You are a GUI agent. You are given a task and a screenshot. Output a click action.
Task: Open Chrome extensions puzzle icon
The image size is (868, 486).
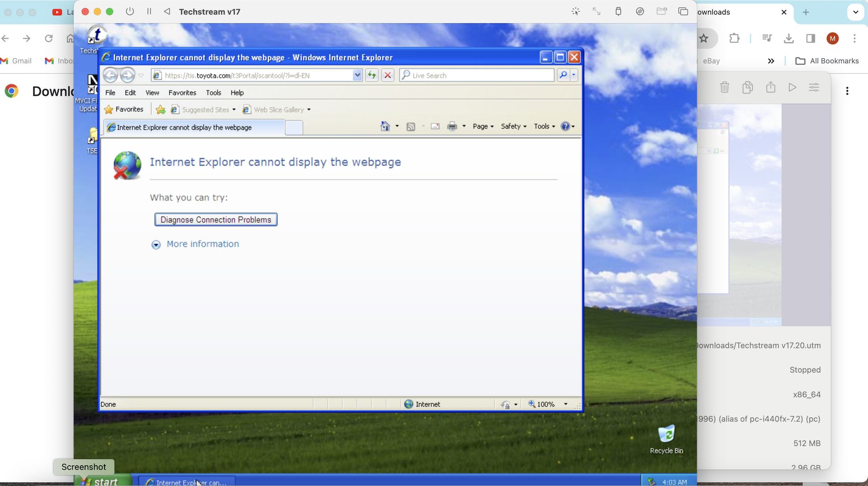(735, 38)
